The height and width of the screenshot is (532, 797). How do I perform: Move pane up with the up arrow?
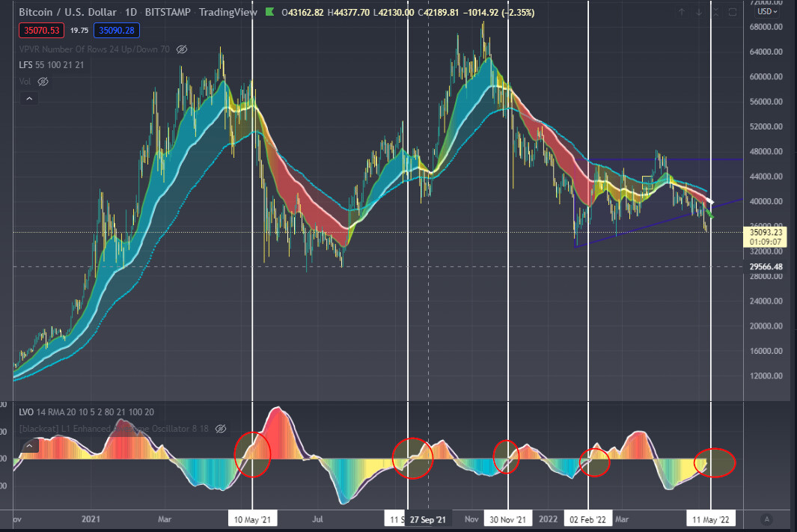[x=681, y=13]
